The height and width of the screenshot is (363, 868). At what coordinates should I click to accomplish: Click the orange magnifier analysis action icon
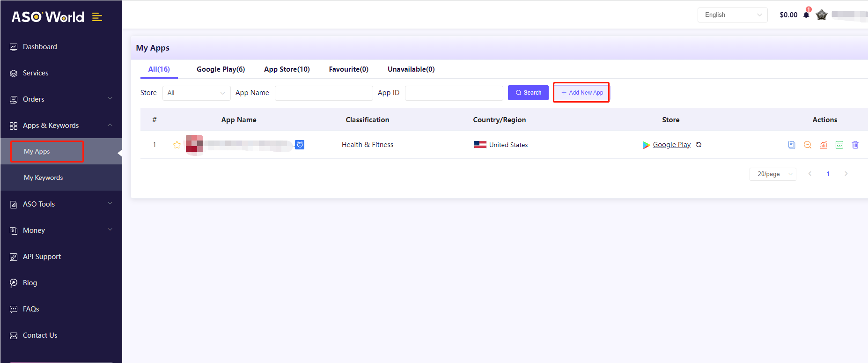pyautogui.click(x=808, y=145)
